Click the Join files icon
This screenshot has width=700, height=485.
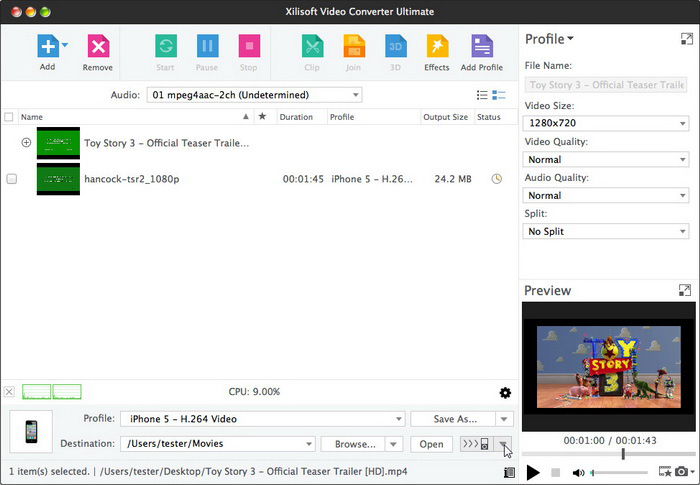[x=354, y=47]
